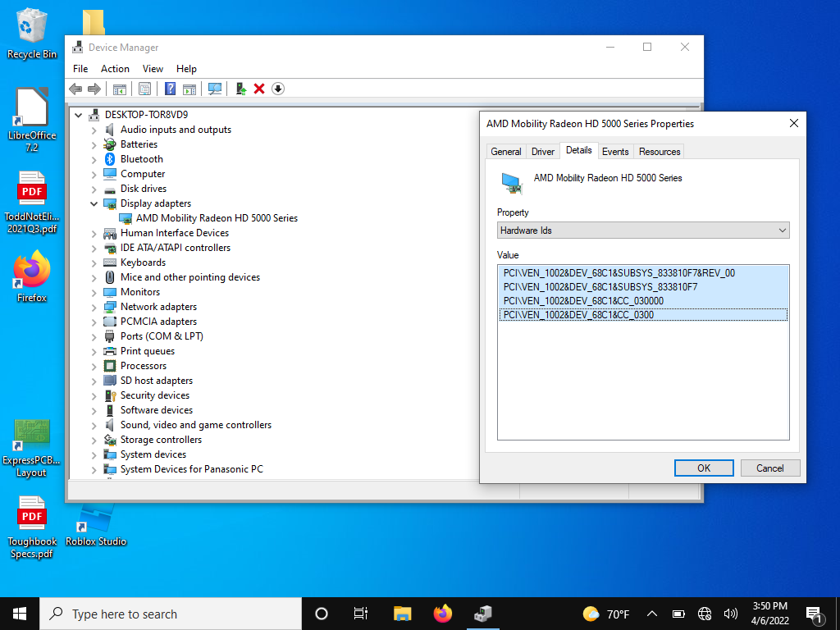Switch to the Driver tab
The height and width of the screenshot is (630, 840).
click(x=543, y=152)
